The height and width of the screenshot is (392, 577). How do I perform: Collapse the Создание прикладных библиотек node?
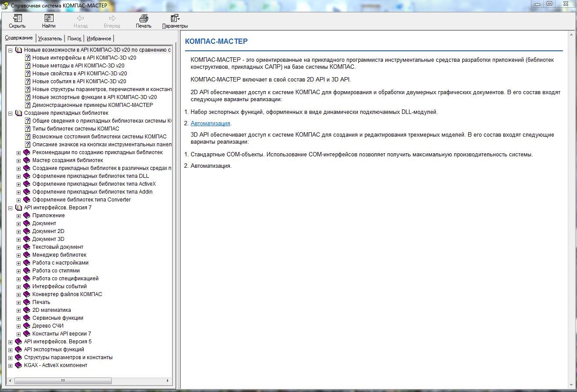tap(11, 113)
